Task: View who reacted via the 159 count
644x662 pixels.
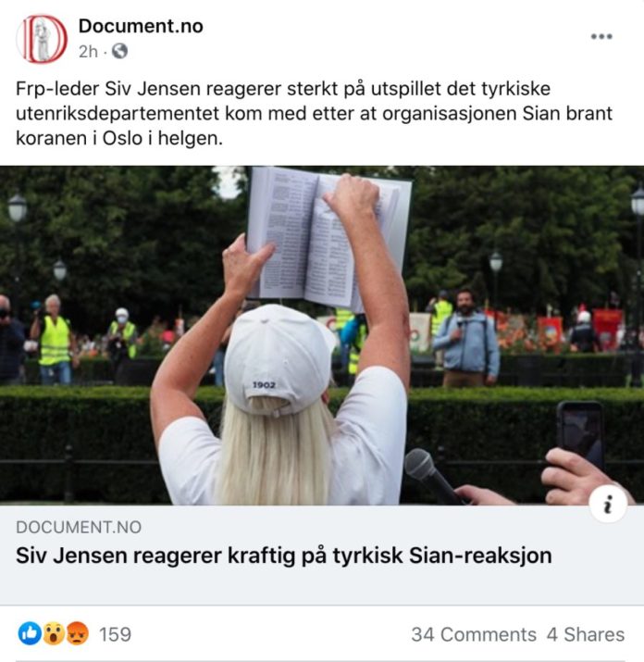Action: [x=116, y=634]
